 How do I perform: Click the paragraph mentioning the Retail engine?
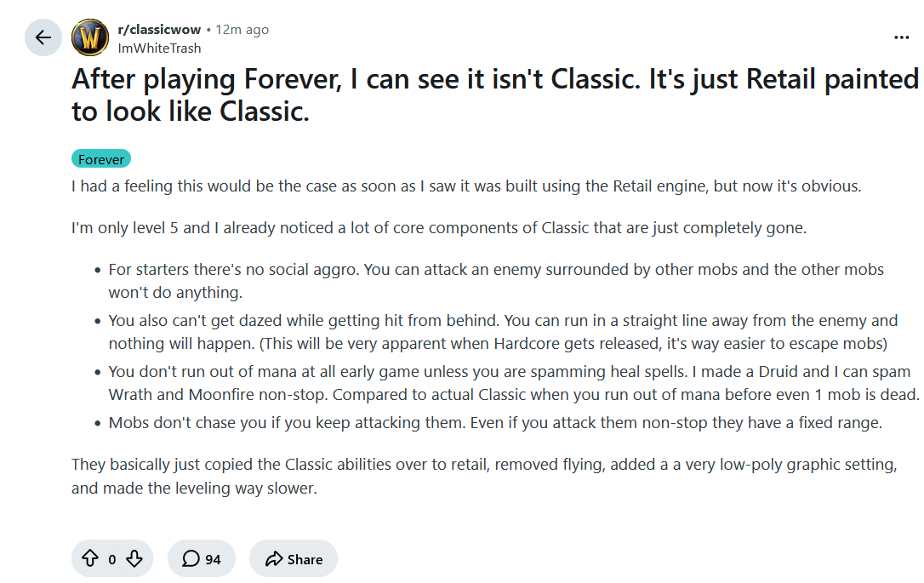click(x=466, y=186)
